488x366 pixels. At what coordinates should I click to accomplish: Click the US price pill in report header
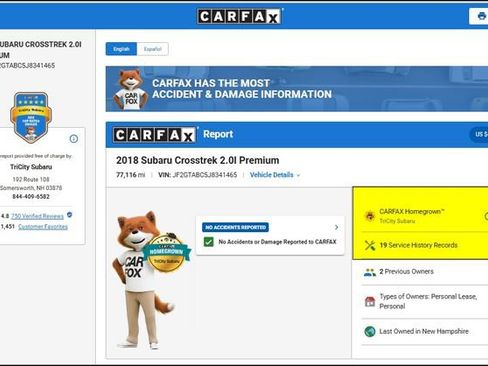pos(479,134)
